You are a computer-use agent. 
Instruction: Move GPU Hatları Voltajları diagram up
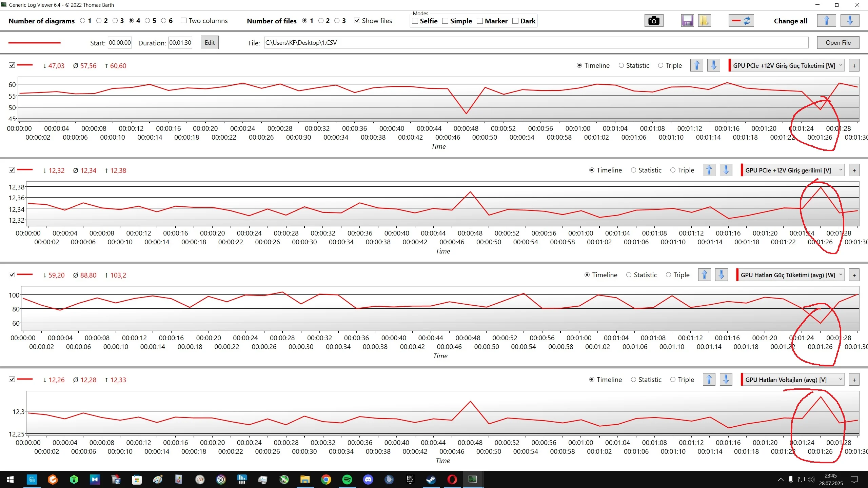(709, 380)
